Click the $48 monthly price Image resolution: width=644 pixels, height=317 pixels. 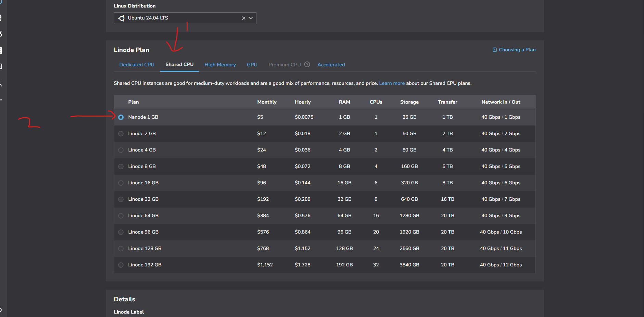click(262, 166)
